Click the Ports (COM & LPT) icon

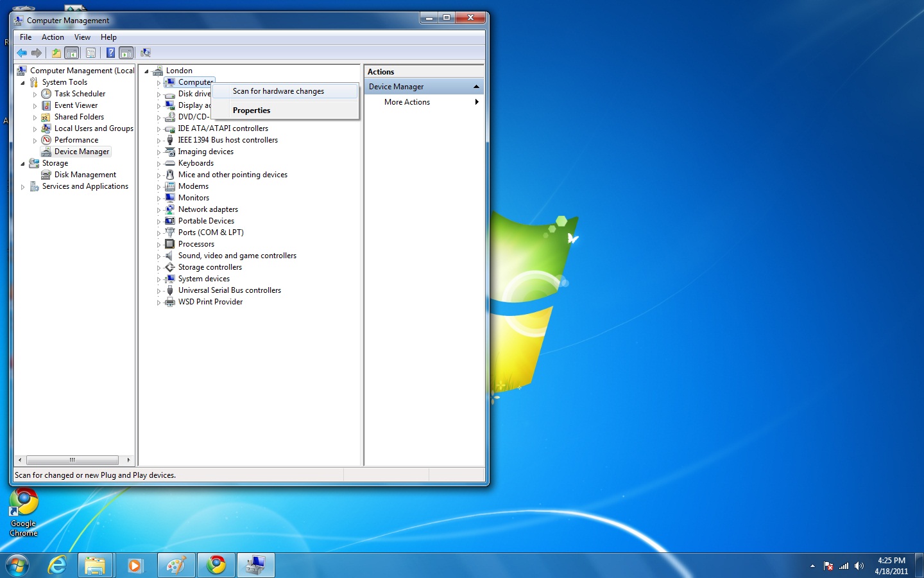coord(170,232)
